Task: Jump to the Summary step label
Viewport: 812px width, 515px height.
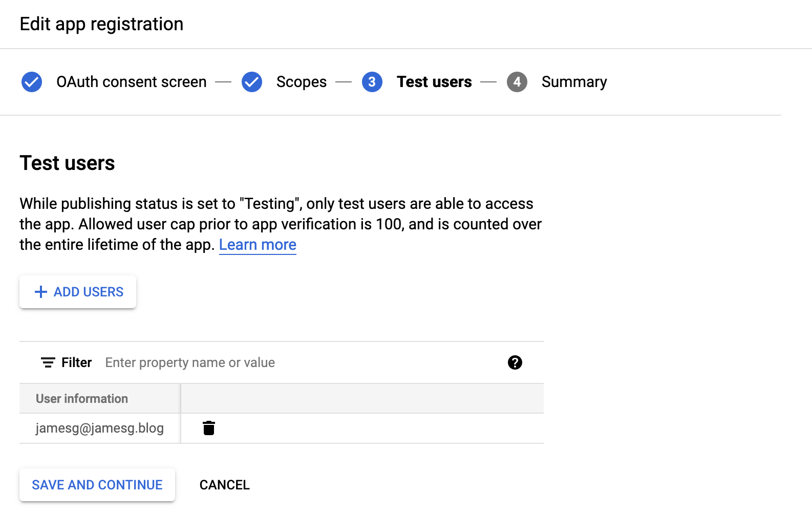Action: pyautogui.click(x=574, y=82)
